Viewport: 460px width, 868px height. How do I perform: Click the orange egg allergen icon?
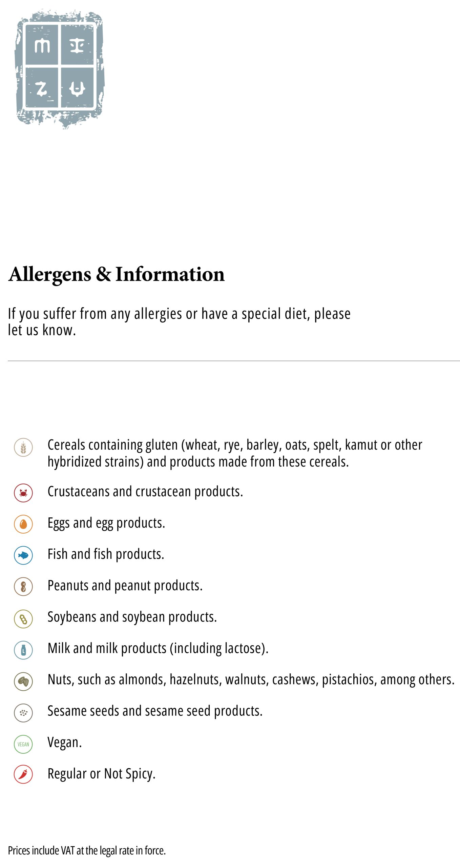[23, 524]
